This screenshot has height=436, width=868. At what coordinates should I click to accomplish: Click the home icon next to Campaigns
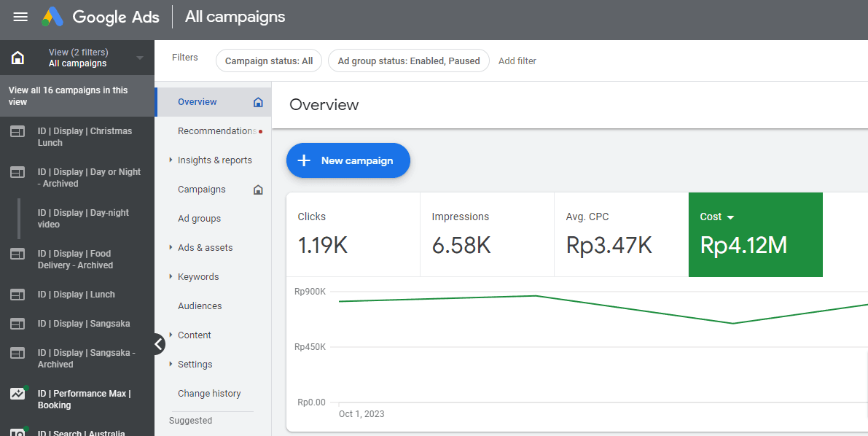tap(257, 190)
